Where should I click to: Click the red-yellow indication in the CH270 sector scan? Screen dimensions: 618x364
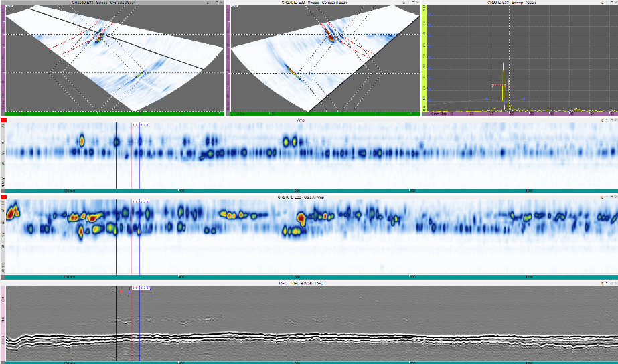[x=331, y=37]
